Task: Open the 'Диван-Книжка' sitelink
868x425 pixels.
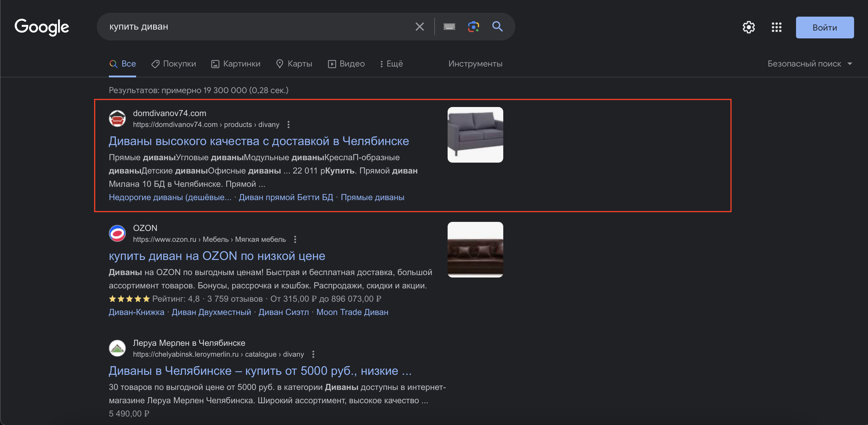Action: point(136,312)
